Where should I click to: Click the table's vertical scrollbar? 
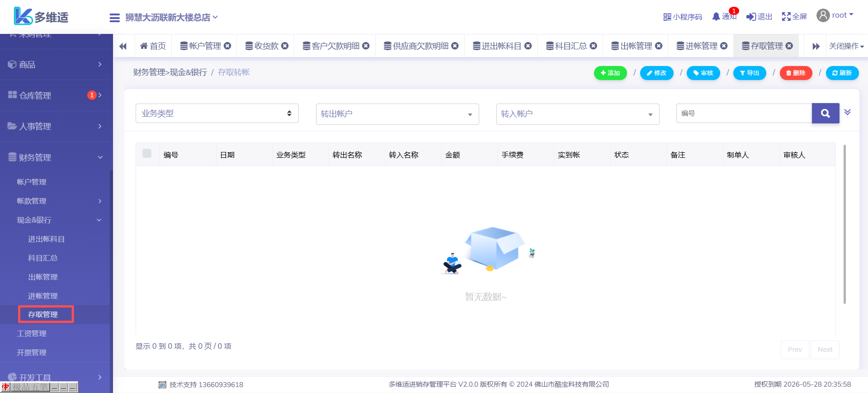pyautogui.click(x=844, y=224)
